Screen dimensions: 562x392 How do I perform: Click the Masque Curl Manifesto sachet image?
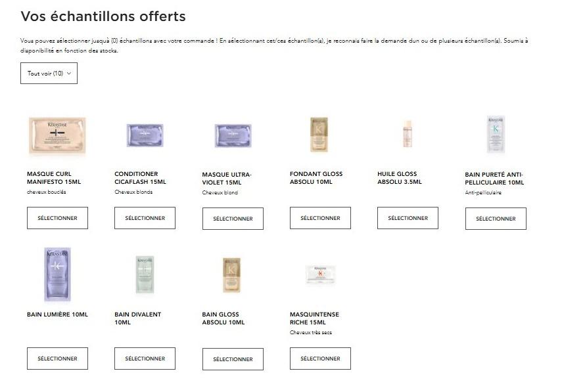coord(57,136)
